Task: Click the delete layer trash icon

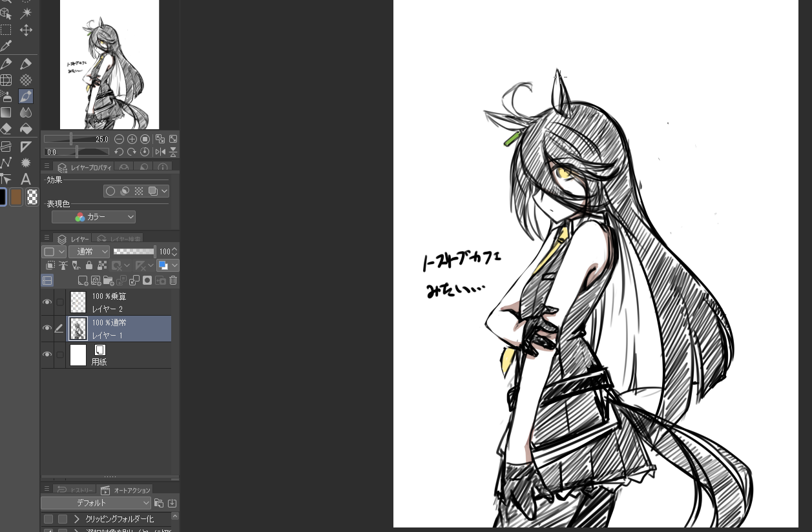Action: [x=173, y=280]
